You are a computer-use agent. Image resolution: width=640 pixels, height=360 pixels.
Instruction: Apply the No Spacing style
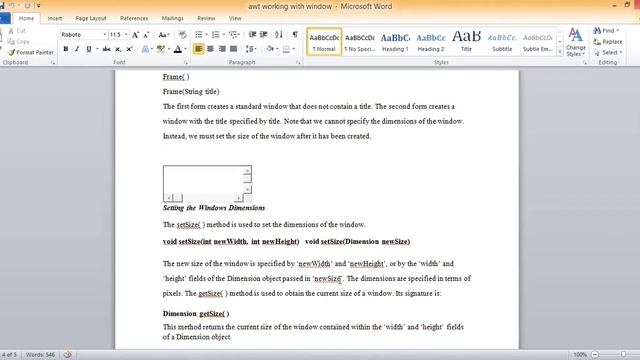(360, 42)
